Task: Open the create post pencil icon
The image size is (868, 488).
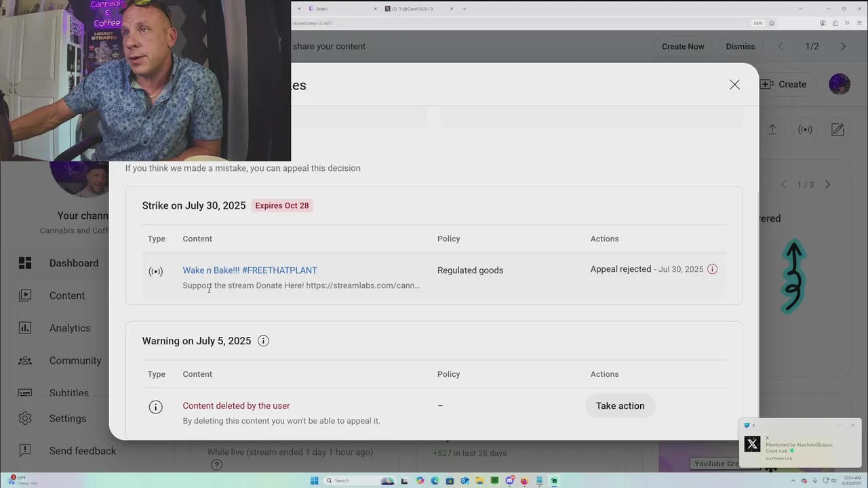Action: (838, 129)
